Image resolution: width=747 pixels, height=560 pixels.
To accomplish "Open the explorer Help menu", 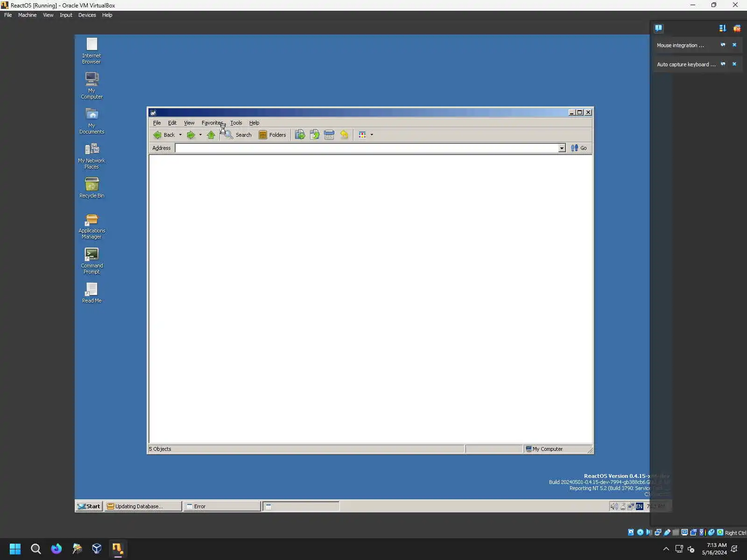I will coord(254,123).
